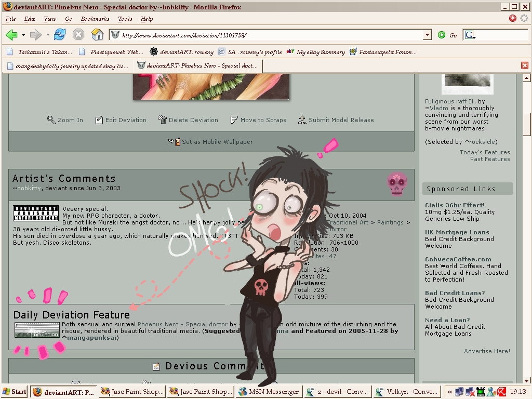Click the scrollbar up arrow
This screenshot has width=532, height=399.
pyautogui.click(x=526, y=78)
